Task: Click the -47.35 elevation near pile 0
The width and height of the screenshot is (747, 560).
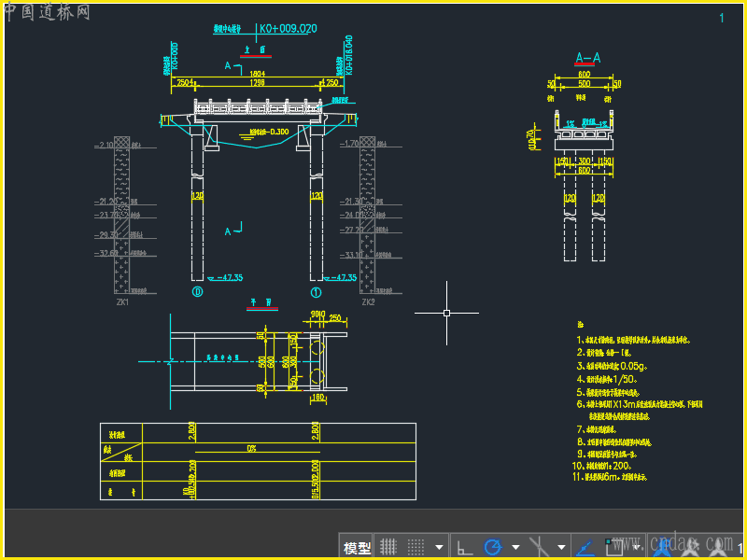Action: click(x=230, y=277)
